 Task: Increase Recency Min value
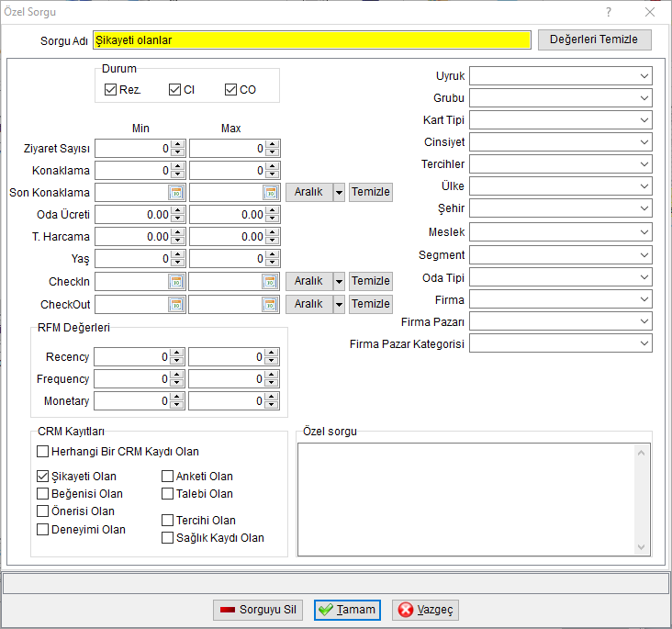176,353
